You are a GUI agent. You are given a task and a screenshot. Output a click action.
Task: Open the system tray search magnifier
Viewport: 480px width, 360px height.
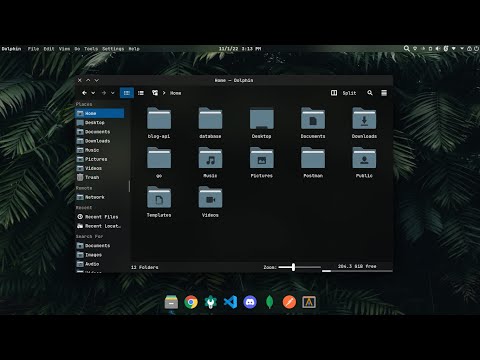point(407,48)
